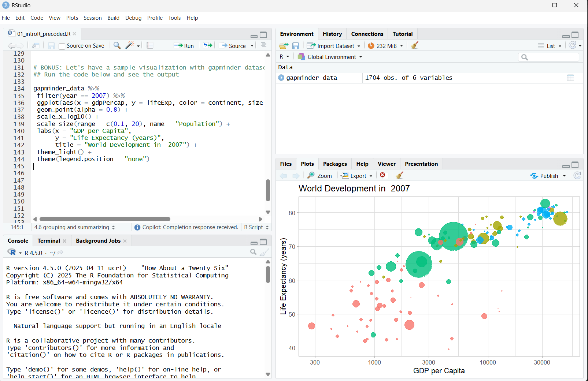Click the find/replace magnifier icon in editor

point(117,45)
